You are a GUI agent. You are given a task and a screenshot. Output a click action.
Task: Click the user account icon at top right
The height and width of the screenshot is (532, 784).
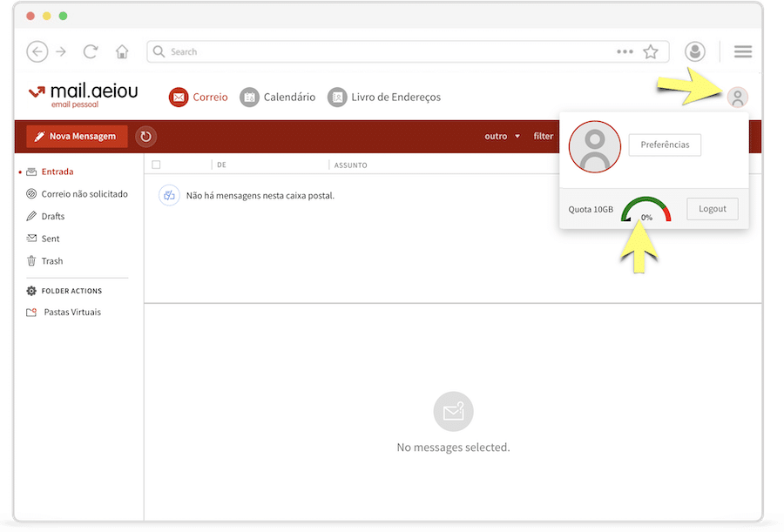(737, 98)
